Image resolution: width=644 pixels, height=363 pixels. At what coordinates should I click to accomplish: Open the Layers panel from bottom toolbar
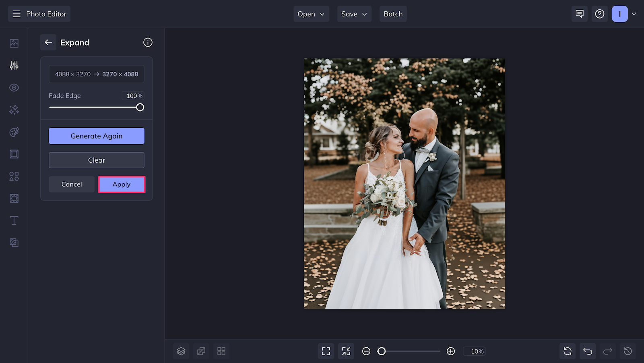pyautogui.click(x=181, y=351)
